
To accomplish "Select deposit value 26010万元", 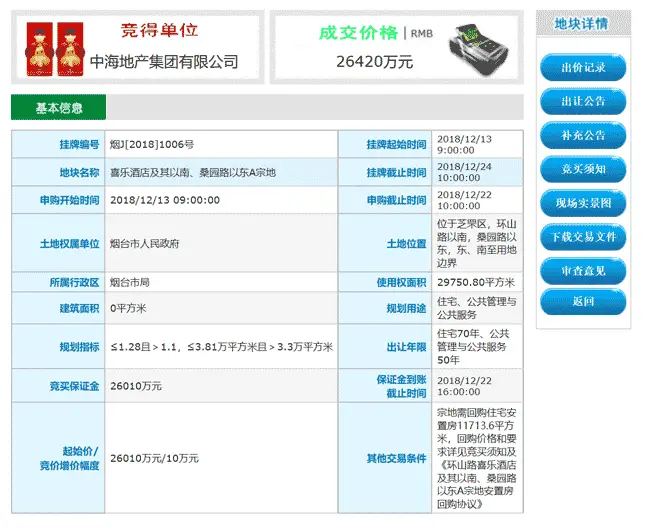I will tap(136, 386).
